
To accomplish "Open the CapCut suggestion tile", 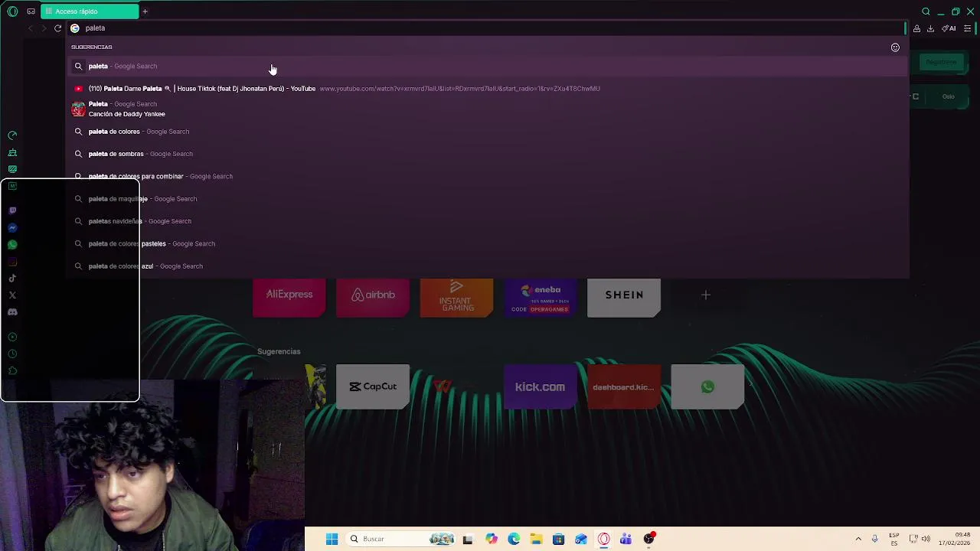I will coord(373,386).
